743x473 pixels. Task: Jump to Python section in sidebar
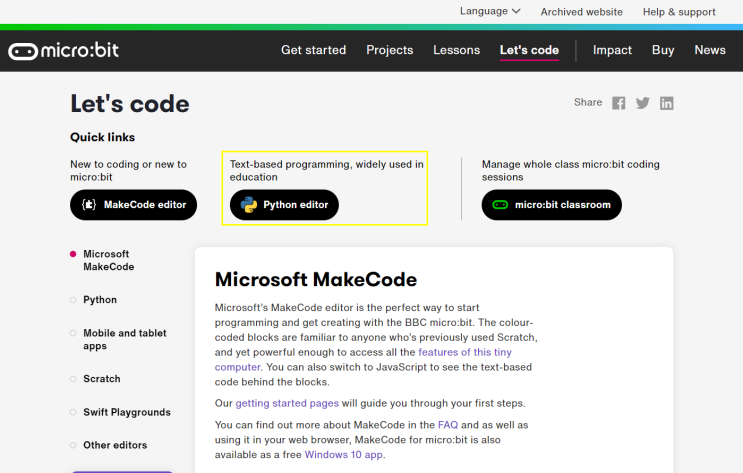coord(100,300)
